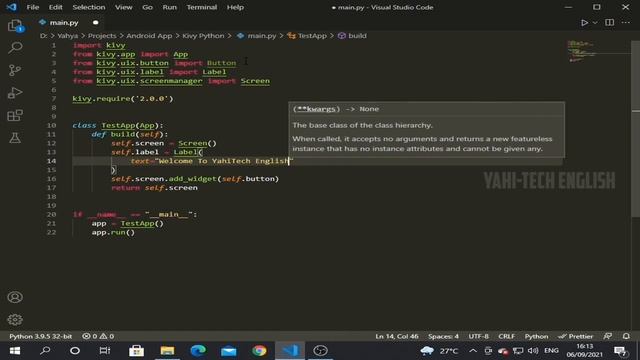Open the Go menu
Screen dimensions: 640x360
147,7
